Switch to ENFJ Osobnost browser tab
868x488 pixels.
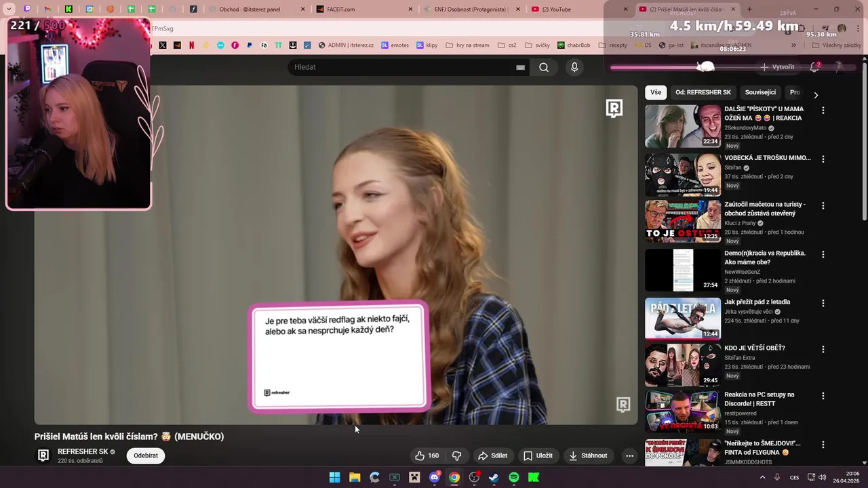point(471,9)
